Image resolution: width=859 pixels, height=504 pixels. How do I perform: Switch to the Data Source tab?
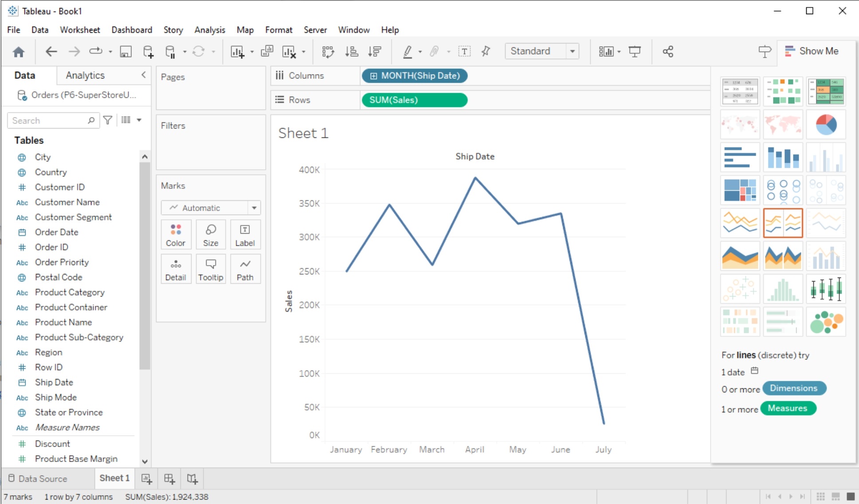pos(38,479)
